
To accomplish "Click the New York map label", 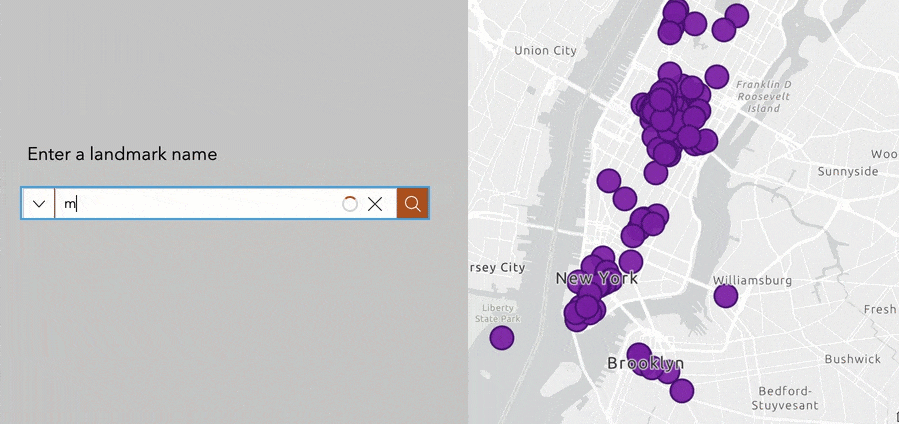I will pos(597,278).
